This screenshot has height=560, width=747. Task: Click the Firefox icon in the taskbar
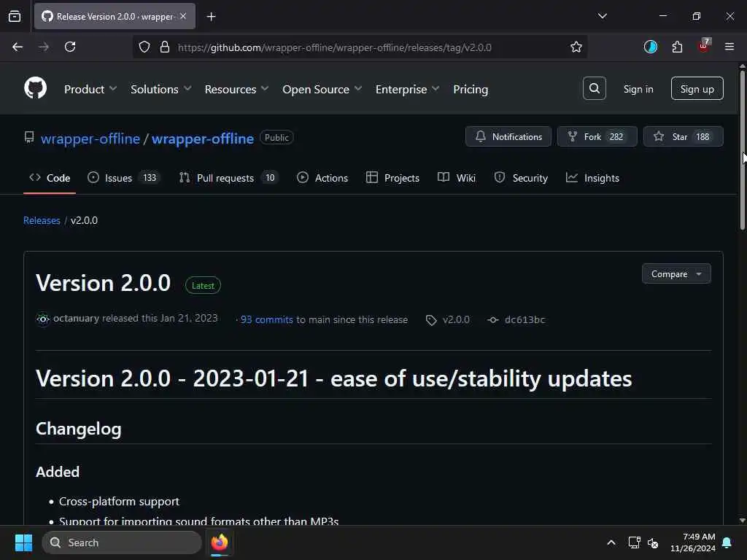(219, 542)
